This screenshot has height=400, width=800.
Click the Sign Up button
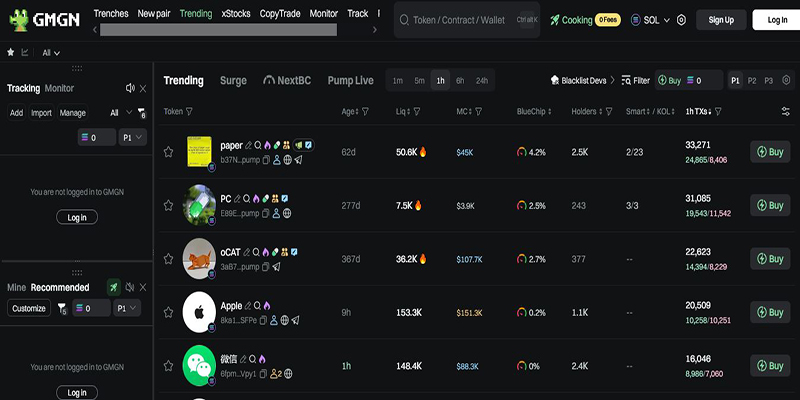pyautogui.click(x=721, y=20)
